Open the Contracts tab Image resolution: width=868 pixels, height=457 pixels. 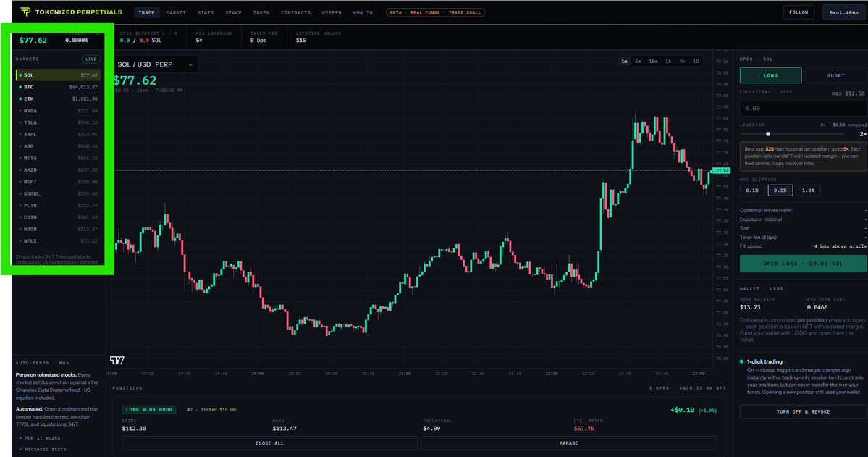click(x=295, y=12)
